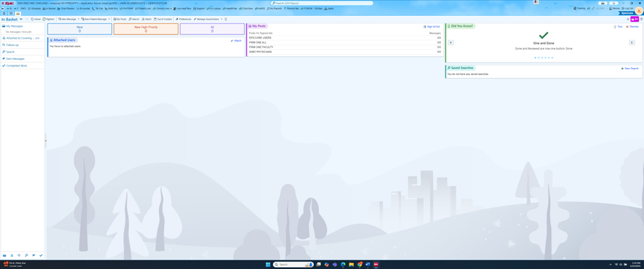Click the Refresh icon in In Basket toolbar

[48, 19]
